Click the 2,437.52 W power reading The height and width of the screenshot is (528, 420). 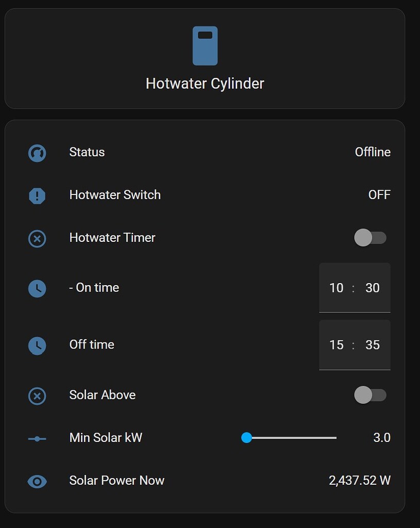(360, 480)
